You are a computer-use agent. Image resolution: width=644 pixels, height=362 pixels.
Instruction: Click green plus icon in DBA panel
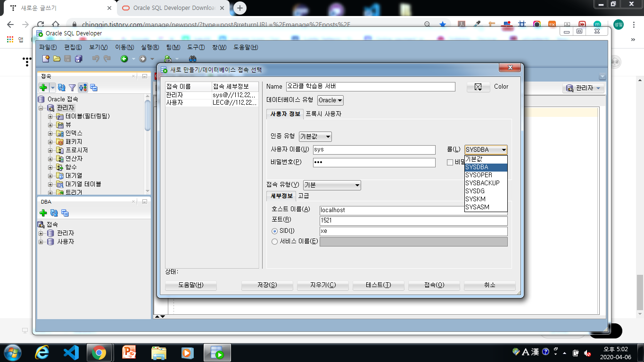pyautogui.click(x=43, y=213)
